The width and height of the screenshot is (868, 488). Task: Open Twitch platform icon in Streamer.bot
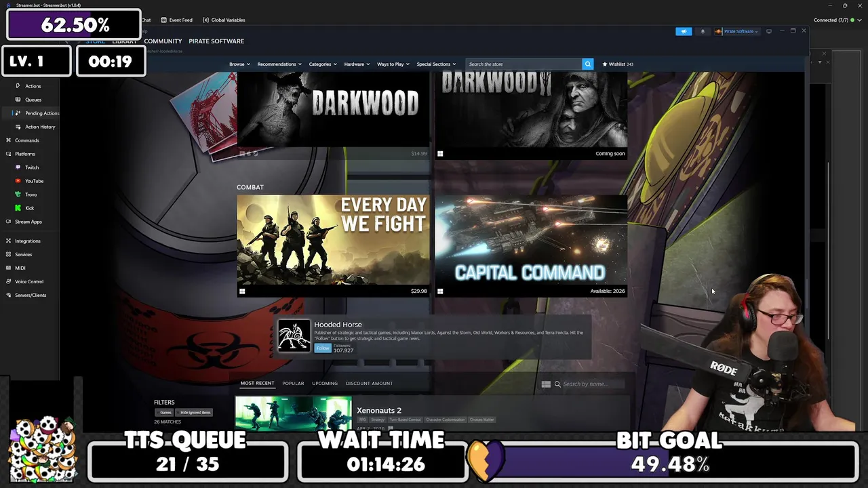18,167
